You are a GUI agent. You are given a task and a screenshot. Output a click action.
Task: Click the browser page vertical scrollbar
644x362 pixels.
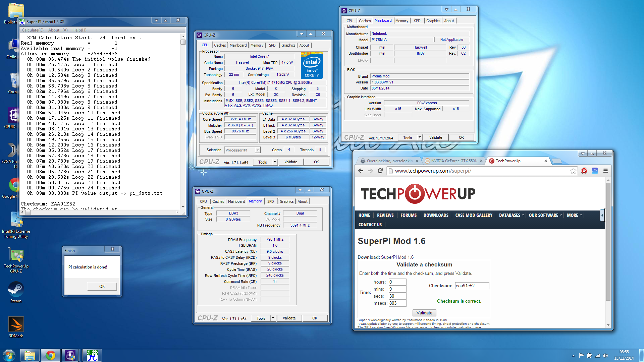coord(608,241)
